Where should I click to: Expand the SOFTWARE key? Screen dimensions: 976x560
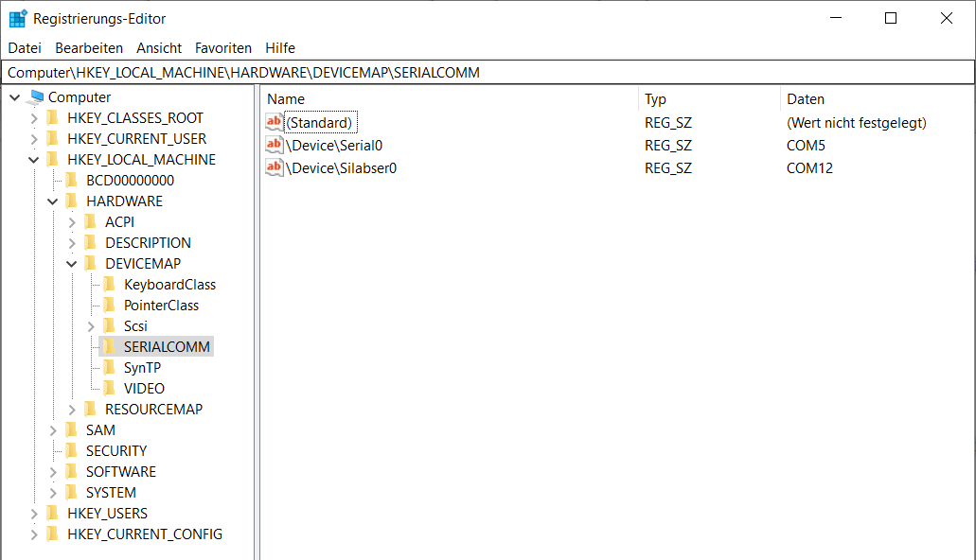click(x=53, y=472)
